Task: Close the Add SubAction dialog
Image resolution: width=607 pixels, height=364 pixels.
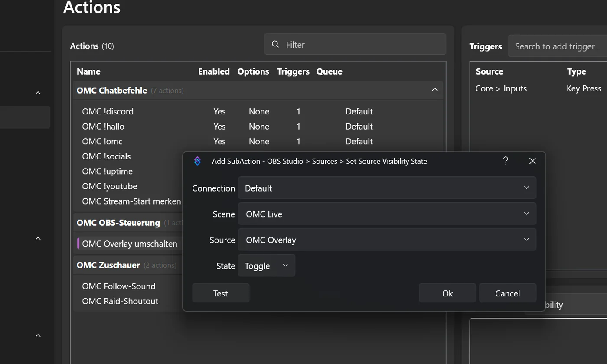Action: [532, 161]
